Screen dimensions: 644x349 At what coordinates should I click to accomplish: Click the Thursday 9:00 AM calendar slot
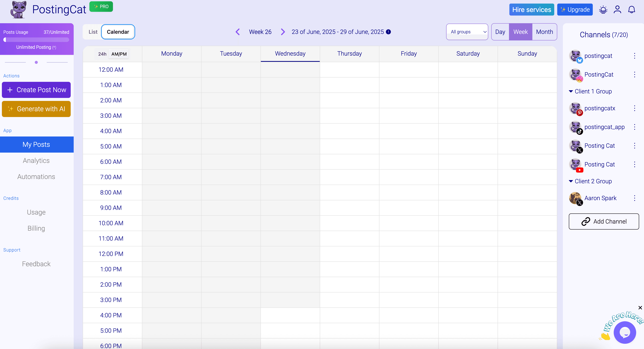(349, 208)
